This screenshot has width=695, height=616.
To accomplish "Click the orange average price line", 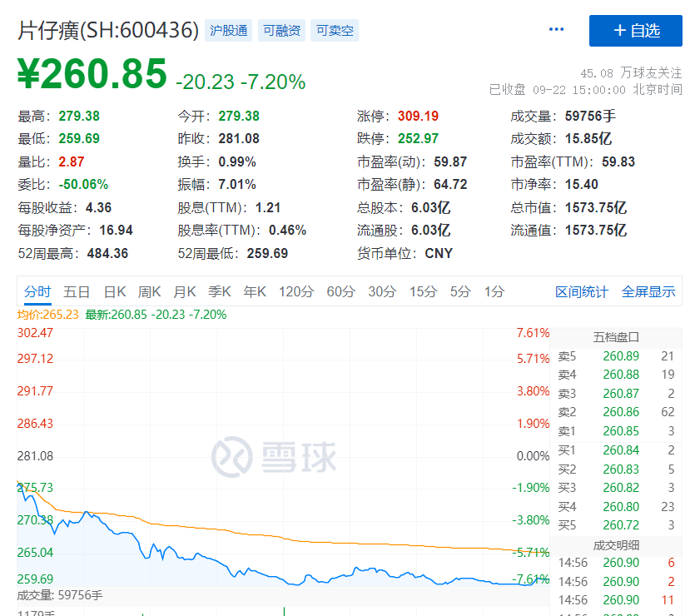I will (x=284, y=538).
